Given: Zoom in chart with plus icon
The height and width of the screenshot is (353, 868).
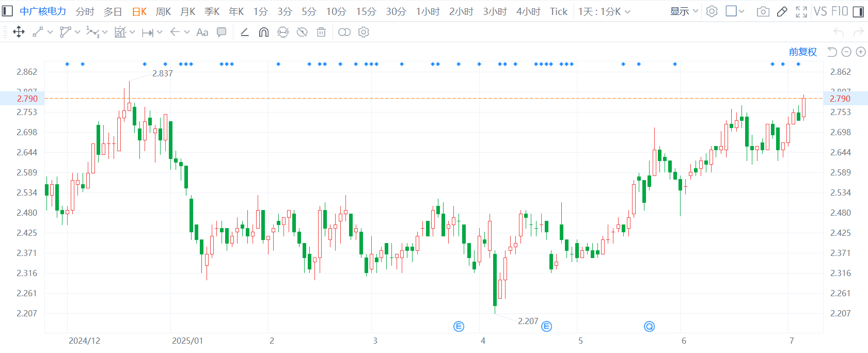Looking at the screenshot, I should pyautogui.click(x=861, y=52).
